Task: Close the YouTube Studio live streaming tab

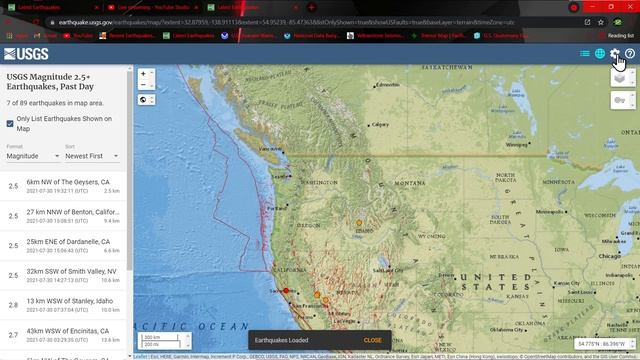Action: tap(196, 7)
